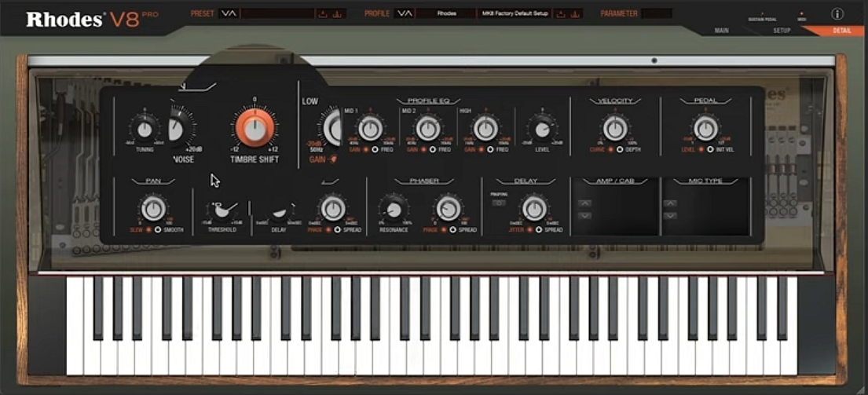Select previous Amp / Cab with up arrow
Viewport: 868px width, 395px height.
point(584,203)
